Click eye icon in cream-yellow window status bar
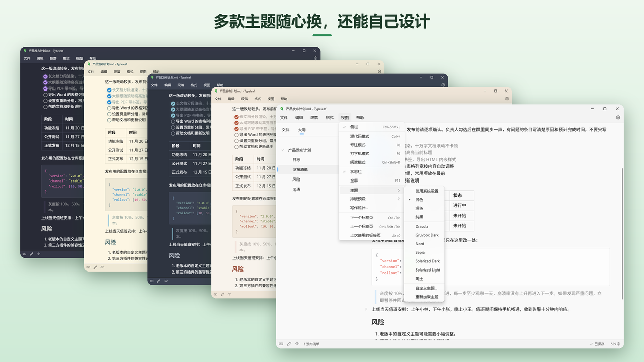 click(x=103, y=267)
